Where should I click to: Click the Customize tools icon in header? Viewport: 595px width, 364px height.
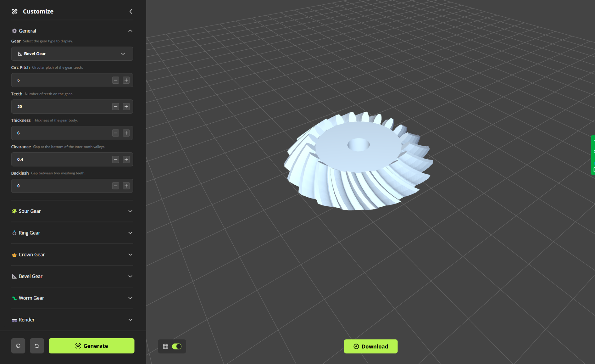point(15,11)
